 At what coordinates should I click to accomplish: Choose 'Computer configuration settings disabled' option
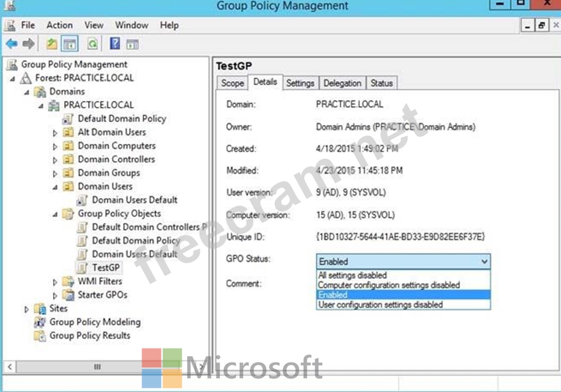pyautogui.click(x=403, y=285)
